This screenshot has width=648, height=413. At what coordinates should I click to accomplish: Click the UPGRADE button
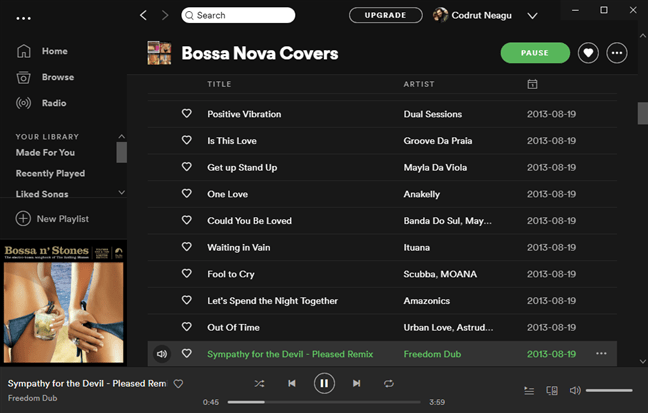pos(386,15)
